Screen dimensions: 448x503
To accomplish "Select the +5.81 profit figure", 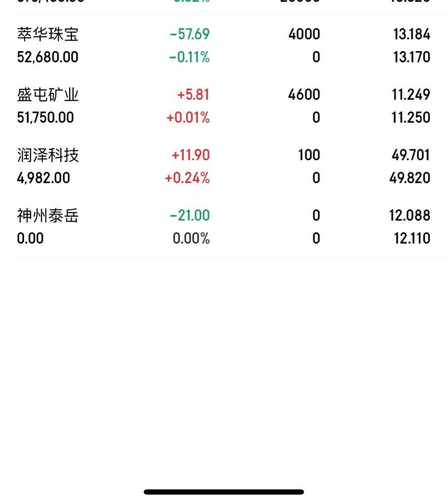I will pos(193,95).
